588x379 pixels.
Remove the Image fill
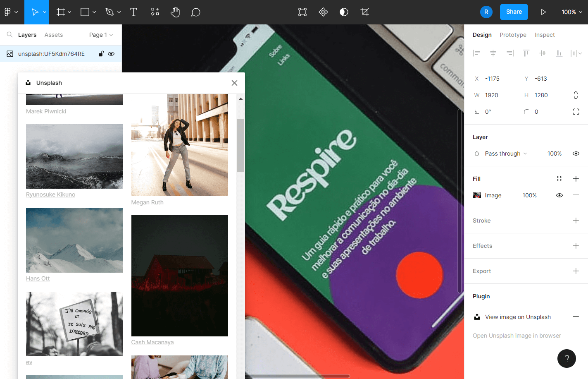click(x=576, y=195)
